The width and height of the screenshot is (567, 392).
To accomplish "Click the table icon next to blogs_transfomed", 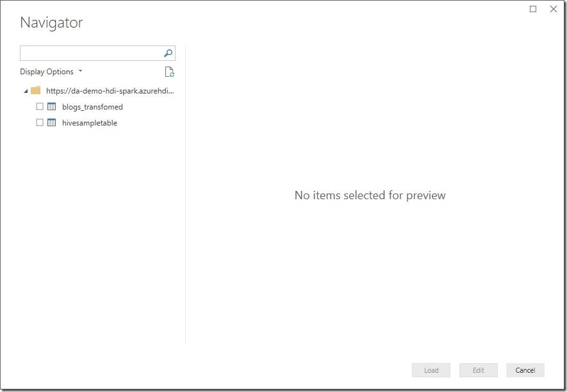I will [x=51, y=106].
